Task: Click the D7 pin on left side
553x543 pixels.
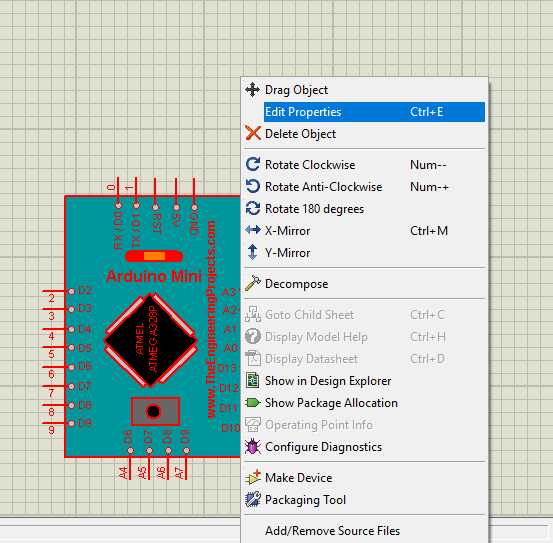Action: 72,386
